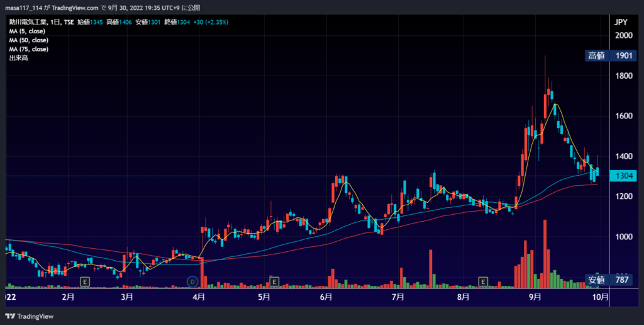Click the 6月 time axis label

click(x=326, y=297)
